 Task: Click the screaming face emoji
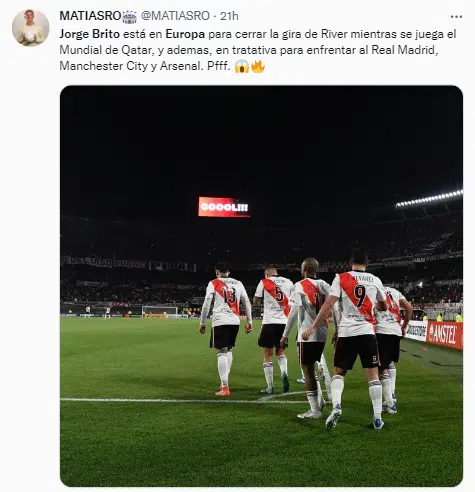pyautogui.click(x=242, y=66)
